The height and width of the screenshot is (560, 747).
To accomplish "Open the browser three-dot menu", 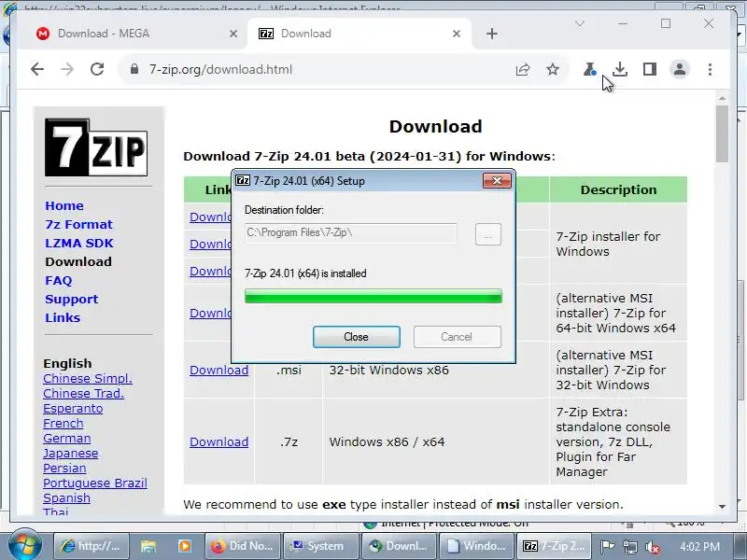I will [710, 69].
